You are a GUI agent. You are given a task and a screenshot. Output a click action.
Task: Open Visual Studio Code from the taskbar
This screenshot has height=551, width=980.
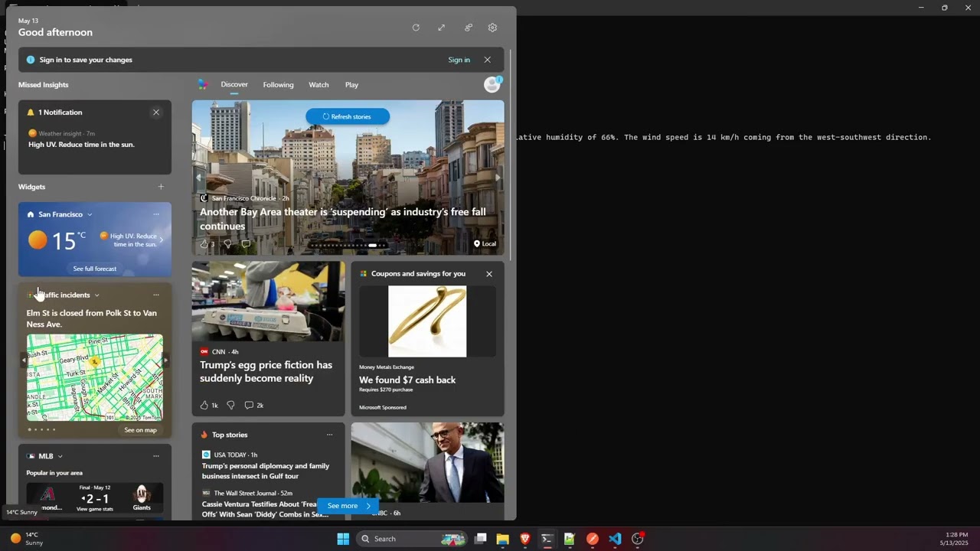615,539
